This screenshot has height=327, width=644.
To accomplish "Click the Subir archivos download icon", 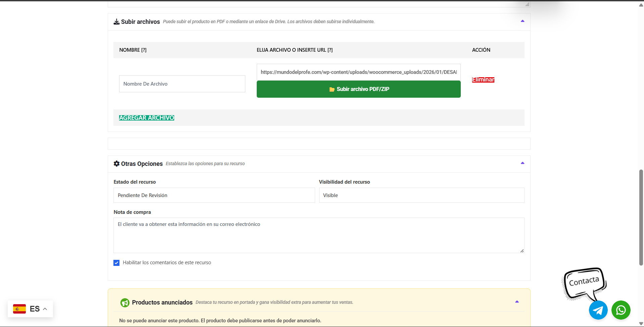I will tap(116, 22).
